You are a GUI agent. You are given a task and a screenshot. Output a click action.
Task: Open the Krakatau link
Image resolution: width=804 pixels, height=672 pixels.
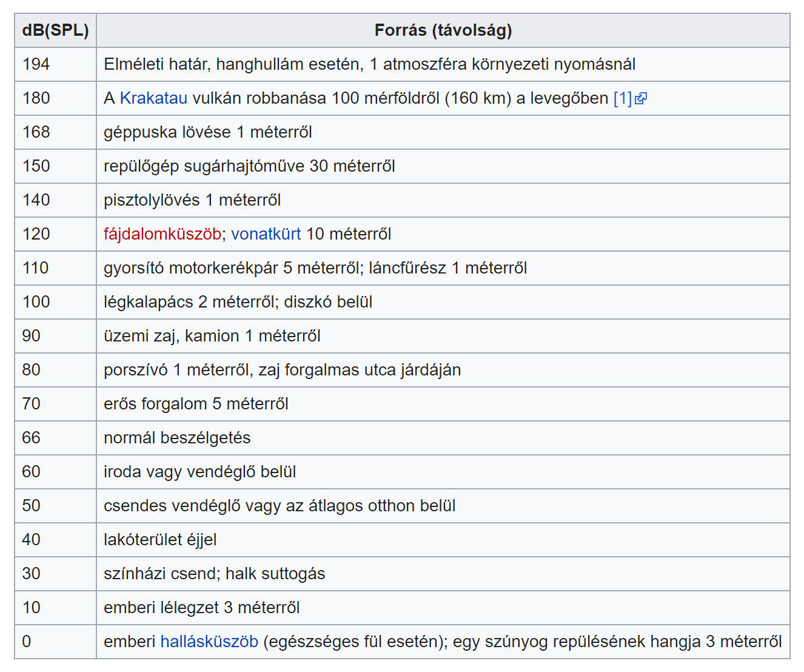153,98
